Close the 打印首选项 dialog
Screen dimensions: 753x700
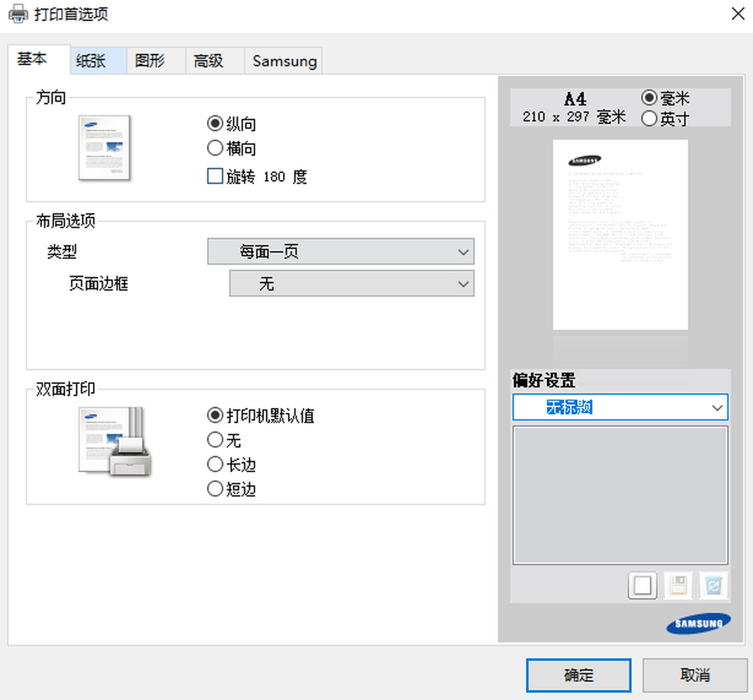(738, 14)
